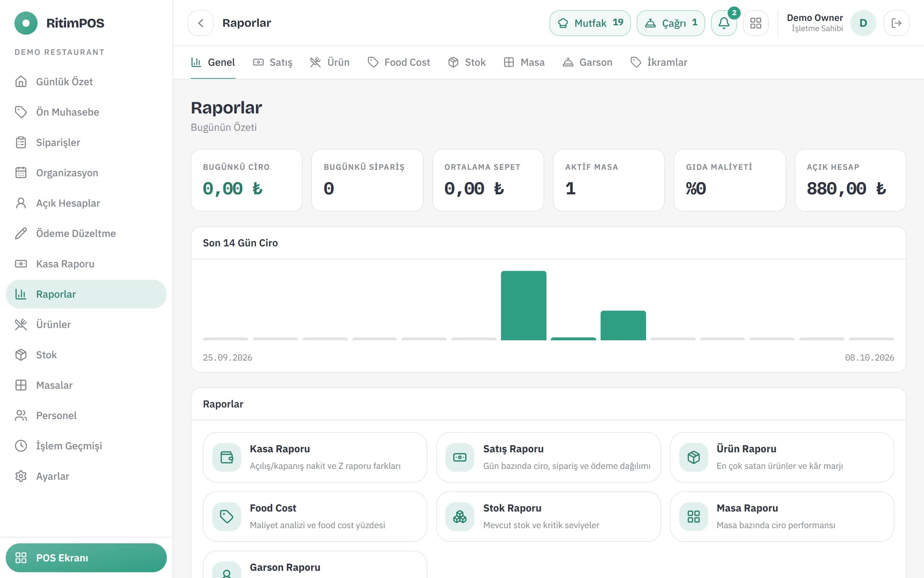Click the logout icon in the header
Screen dimensions: 924x578
click(x=896, y=23)
